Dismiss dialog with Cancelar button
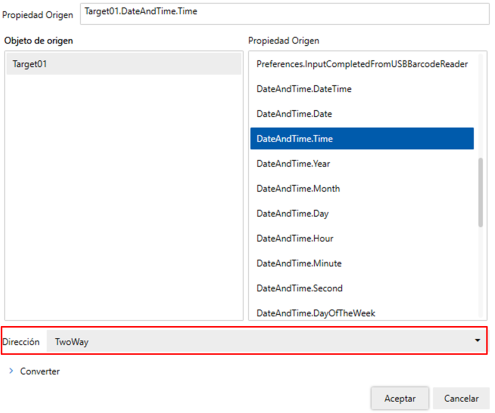495x413 pixels. [x=461, y=398]
